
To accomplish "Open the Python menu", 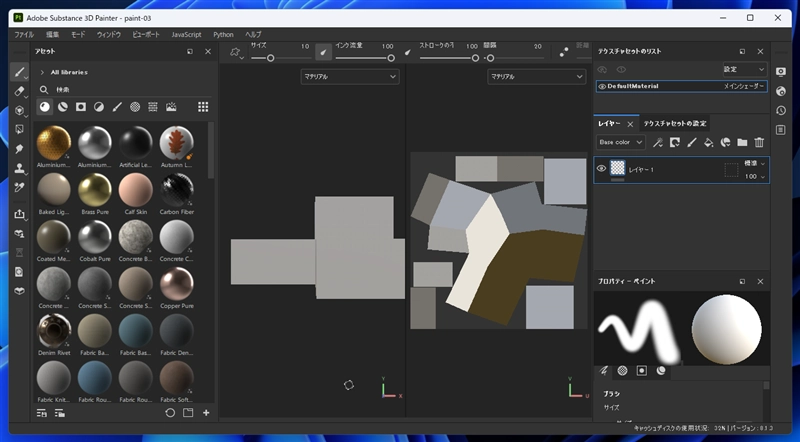I will pos(223,34).
